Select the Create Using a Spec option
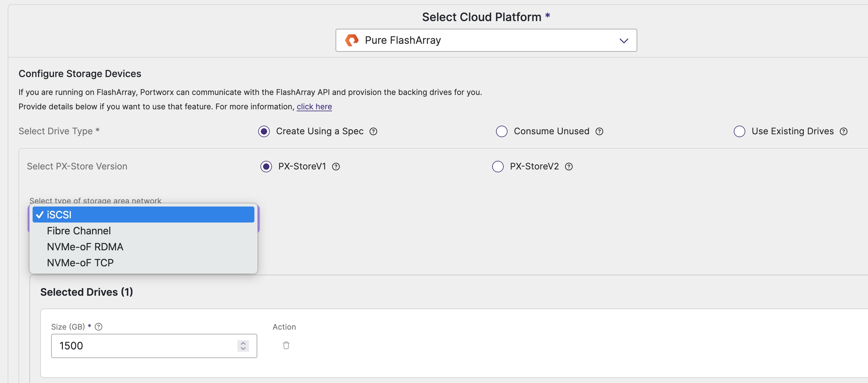Viewport: 868px width, 383px height. click(264, 131)
